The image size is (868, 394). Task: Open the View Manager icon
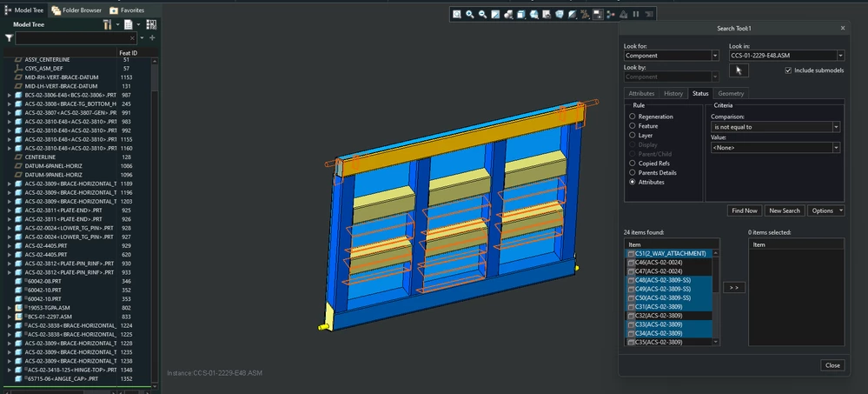click(547, 15)
